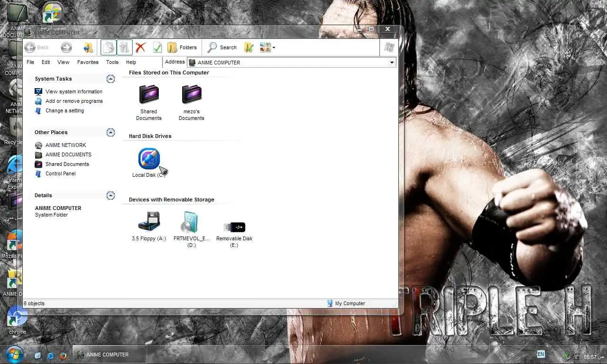
Task: Launch Firefox from quick launch bar
Action: (63, 355)
